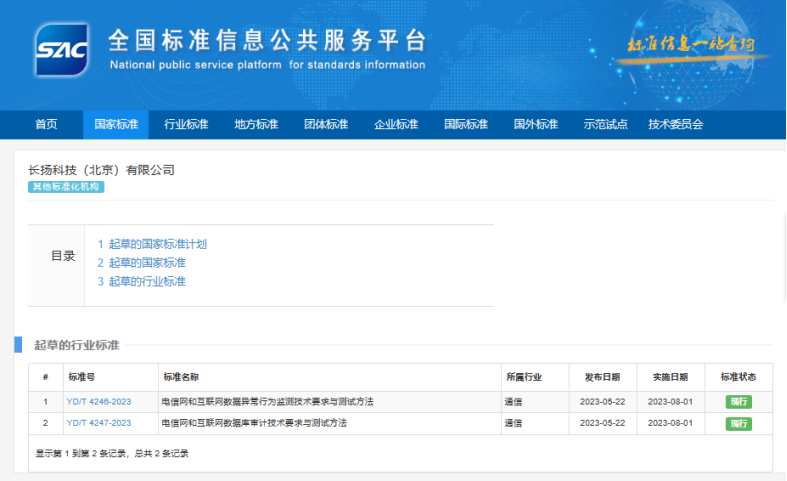Open standard YD/T 4246-2023 link

coord(99,402)
